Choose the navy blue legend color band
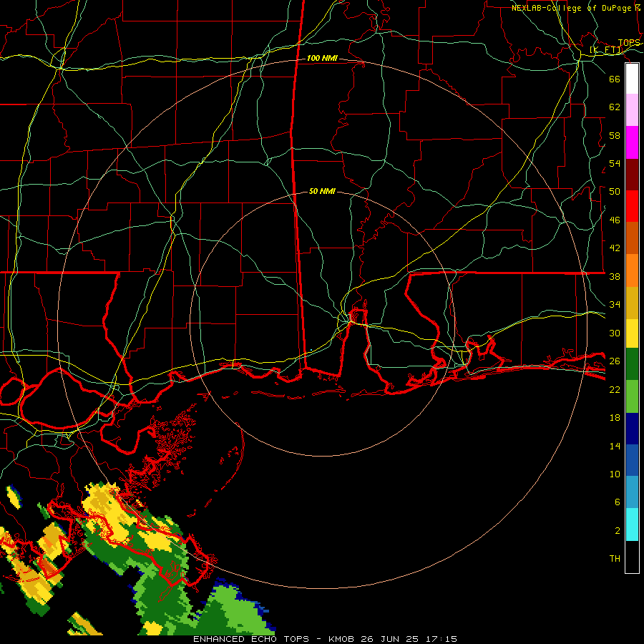Viewport: 644px width, 644px height. [x=632, y=429]
